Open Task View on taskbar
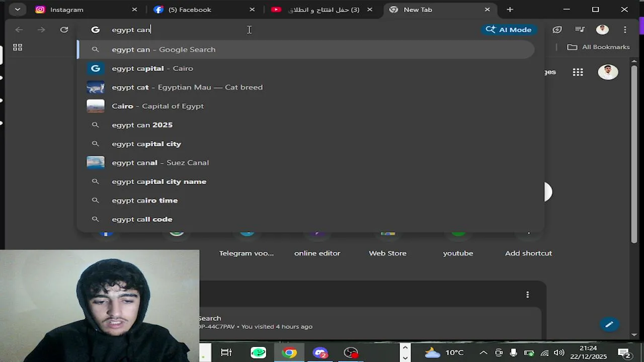The height and width of the screenshot is (362, 644). 226,352
